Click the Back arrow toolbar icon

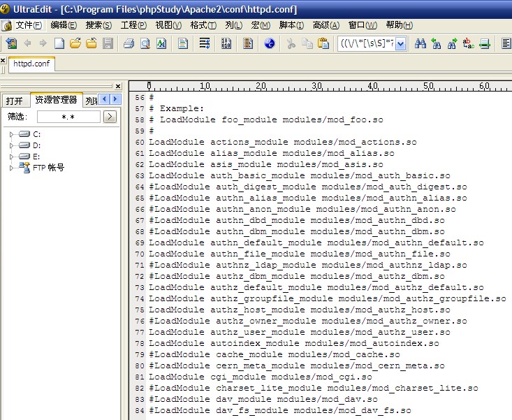(x=28, y=43)
